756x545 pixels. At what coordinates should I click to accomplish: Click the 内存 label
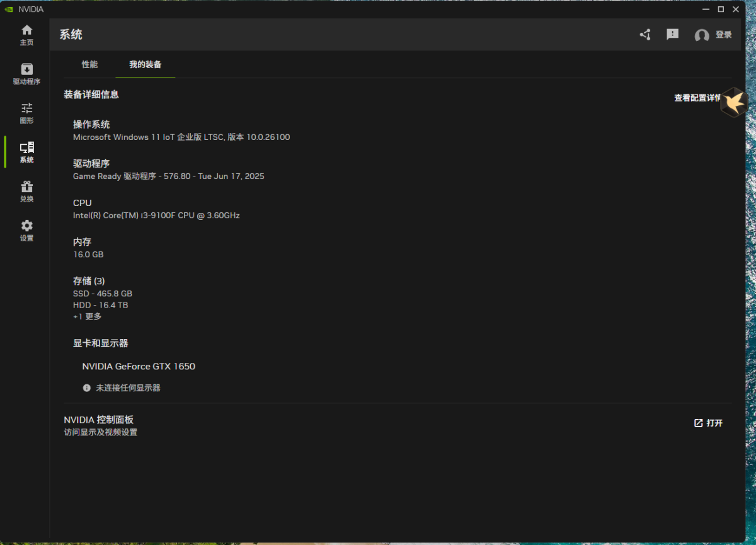[83, 241]
